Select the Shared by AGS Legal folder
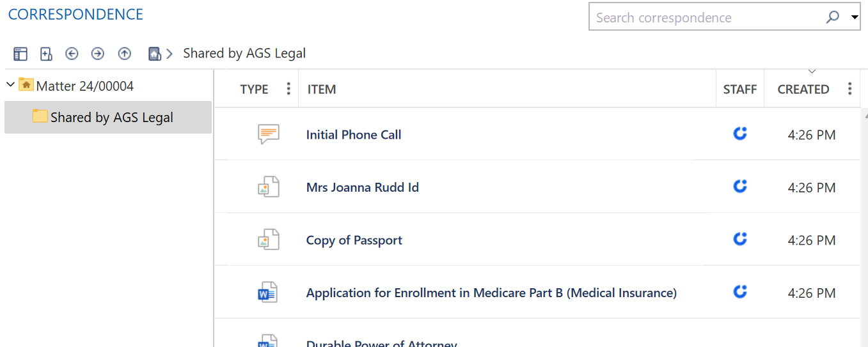Screen dimensions: 868x347 (x=111, y=118)
